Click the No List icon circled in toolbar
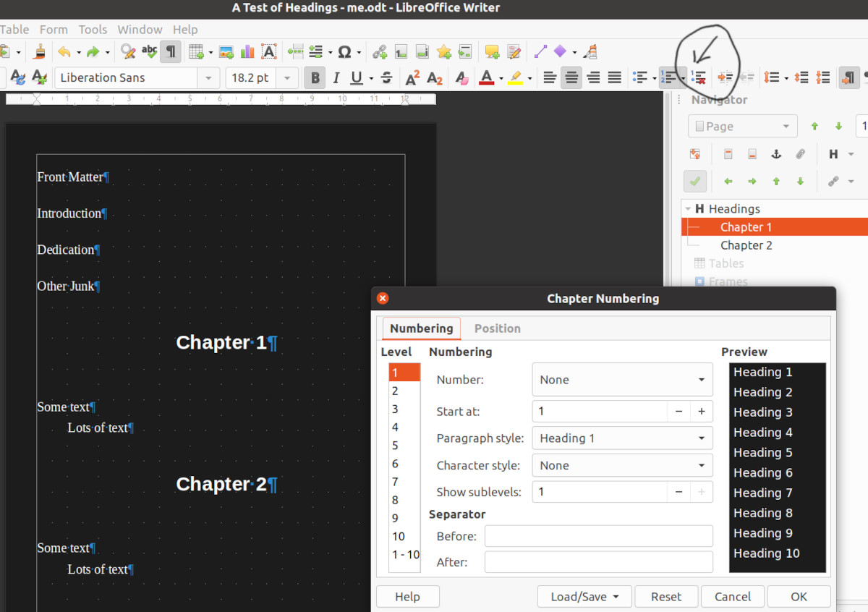Viewport: 868px width, 612px height. coord(698,77)
